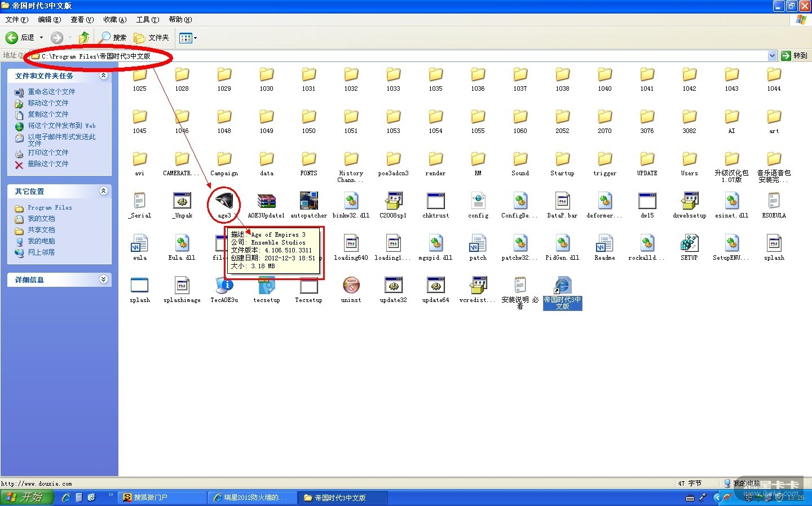This screenshot has height=506, width=812.
Task: Switch to 瑞星2012防火墙 taskbar window
Action: (x=253, y=498)
